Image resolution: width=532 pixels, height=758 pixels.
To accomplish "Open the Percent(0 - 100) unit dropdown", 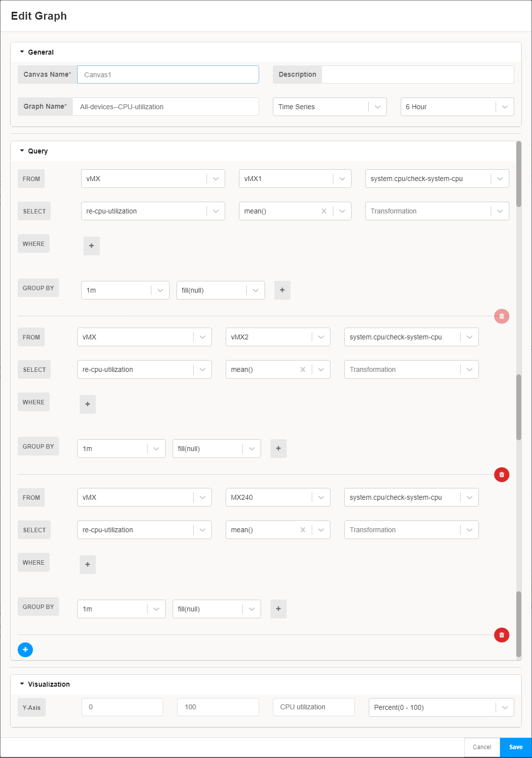I will pos(442,707).
